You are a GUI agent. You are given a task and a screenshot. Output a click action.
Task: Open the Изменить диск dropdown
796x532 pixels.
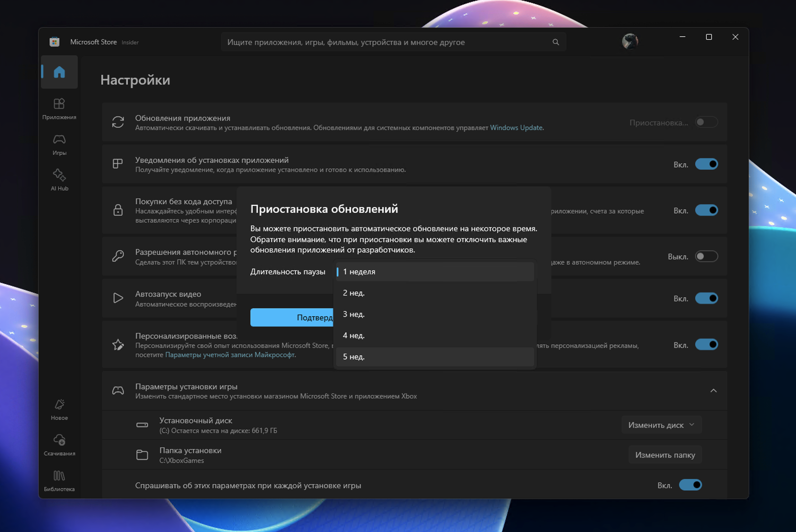[662, 425]
